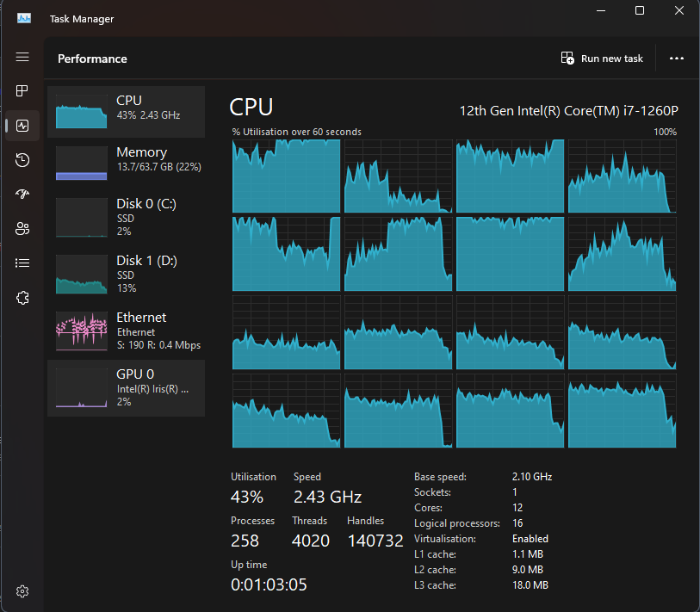Image resolution: width=700 pixels, height=612 pixels.
Task: Click the Performance page heading
Action: coord(92,59)
